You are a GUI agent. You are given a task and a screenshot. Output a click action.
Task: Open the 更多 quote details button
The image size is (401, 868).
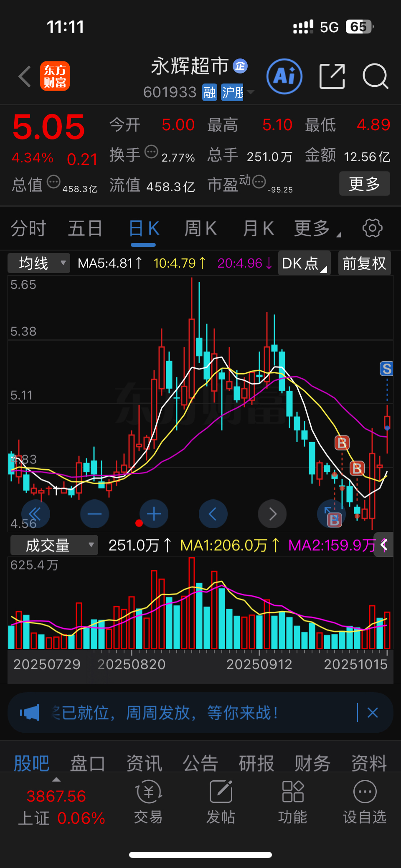pos(364,184)
